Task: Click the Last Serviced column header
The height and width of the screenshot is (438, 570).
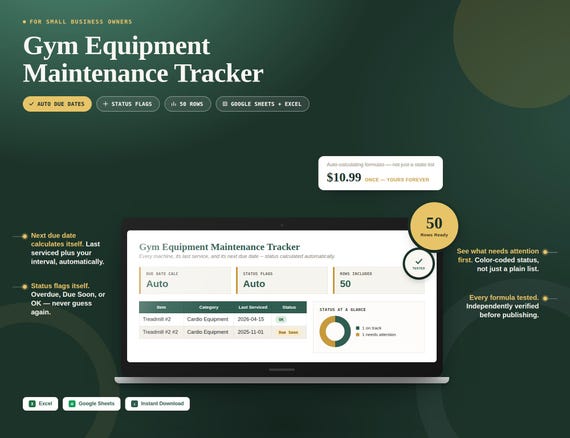Action: (x=253, y=308)
